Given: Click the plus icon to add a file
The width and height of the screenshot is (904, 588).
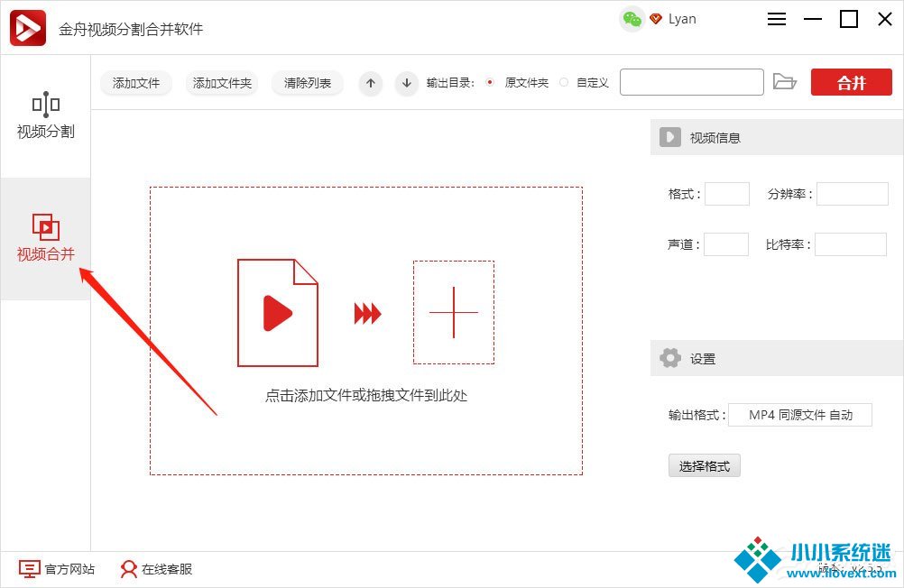Looking at the screenshot, I should tap(453, 312).
